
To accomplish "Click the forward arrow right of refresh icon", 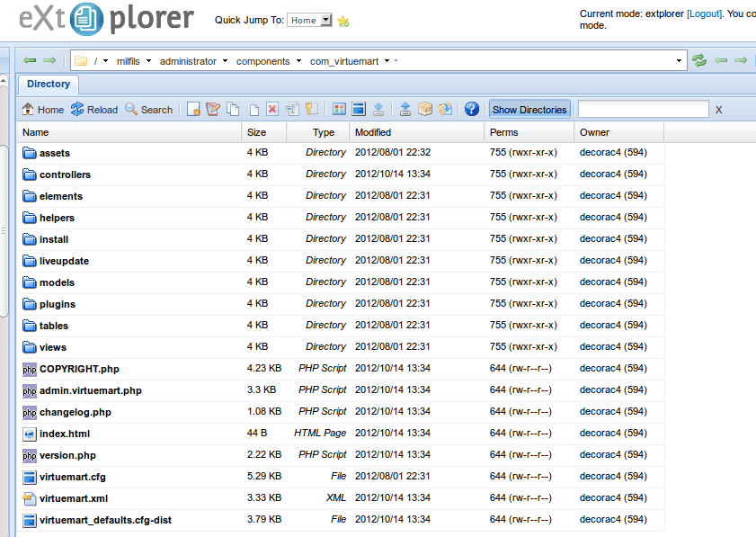I will [x=741, y=60].
